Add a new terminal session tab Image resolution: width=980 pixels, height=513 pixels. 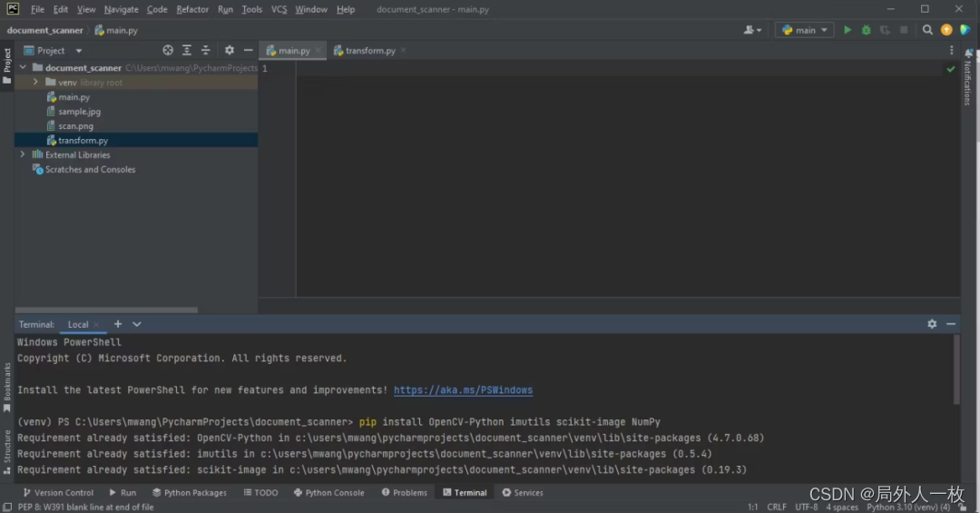tap(117, 324)
